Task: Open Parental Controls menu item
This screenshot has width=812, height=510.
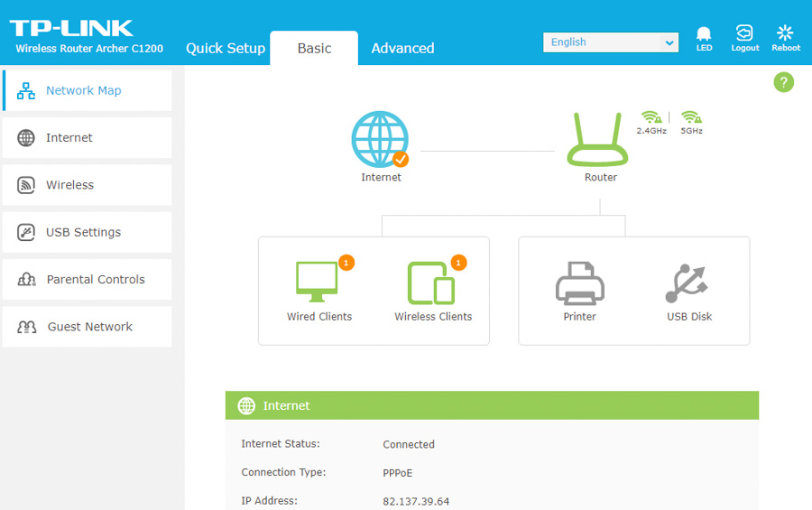Action: pos(87,279)
